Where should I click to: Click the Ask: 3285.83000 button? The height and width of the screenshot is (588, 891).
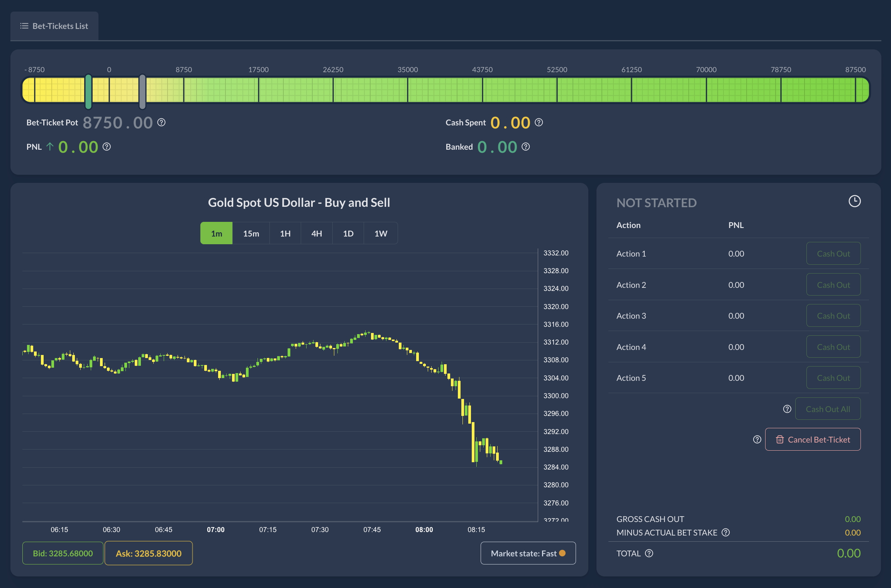(149, 553)
